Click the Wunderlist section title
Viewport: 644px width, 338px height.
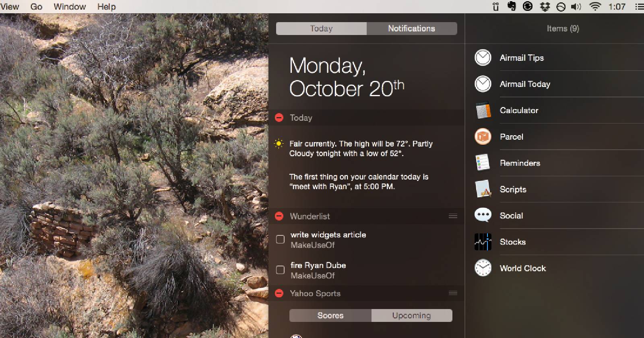[310, 216]
